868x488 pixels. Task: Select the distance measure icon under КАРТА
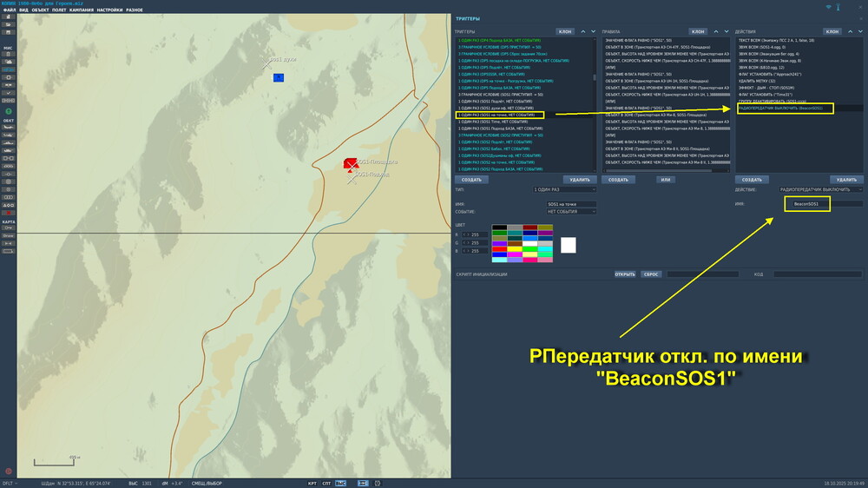click(9, 244)
